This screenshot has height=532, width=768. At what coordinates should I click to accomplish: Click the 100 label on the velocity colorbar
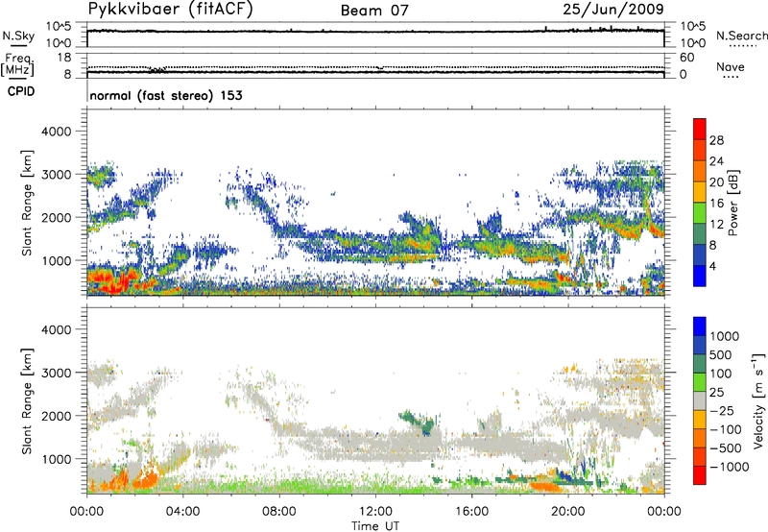tap(721, 374)
